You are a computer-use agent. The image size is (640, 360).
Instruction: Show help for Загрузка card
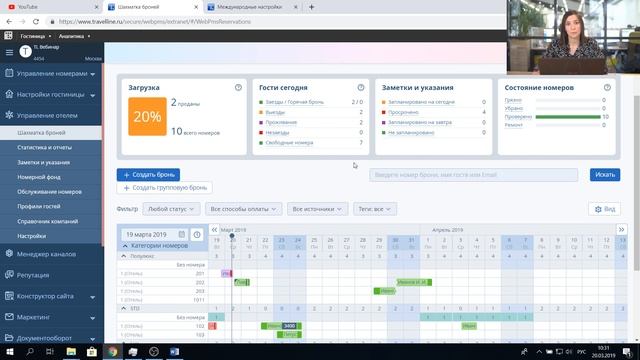coord(238,87)
